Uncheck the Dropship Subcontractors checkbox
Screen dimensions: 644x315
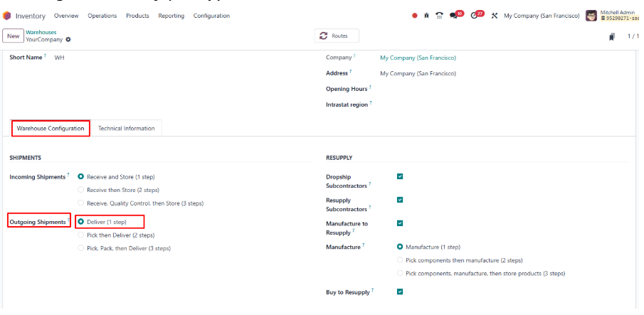[400, 176]
